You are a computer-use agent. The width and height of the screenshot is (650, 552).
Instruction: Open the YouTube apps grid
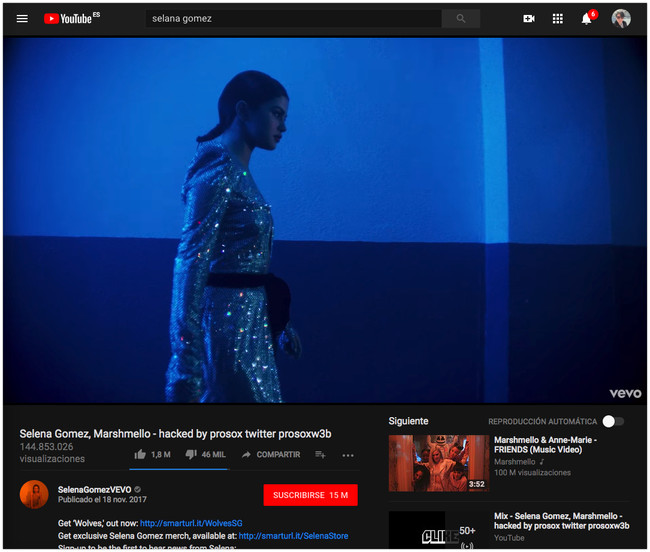(558, 19)
